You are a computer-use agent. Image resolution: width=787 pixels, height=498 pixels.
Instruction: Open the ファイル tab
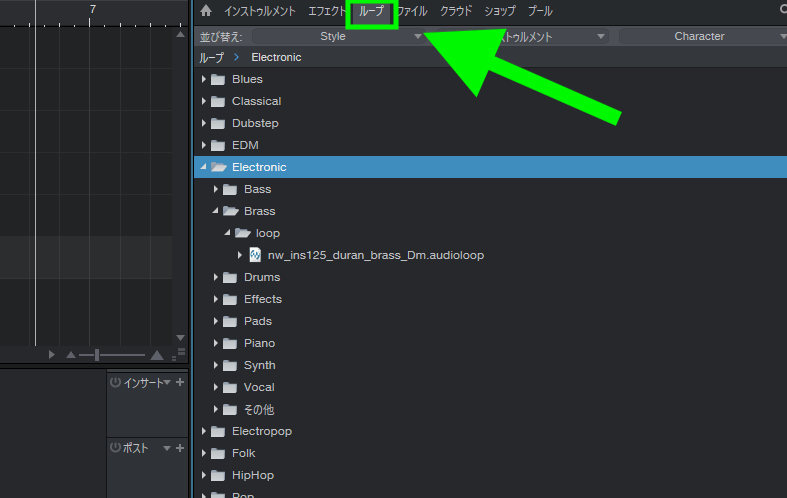(x=412, y=11)
